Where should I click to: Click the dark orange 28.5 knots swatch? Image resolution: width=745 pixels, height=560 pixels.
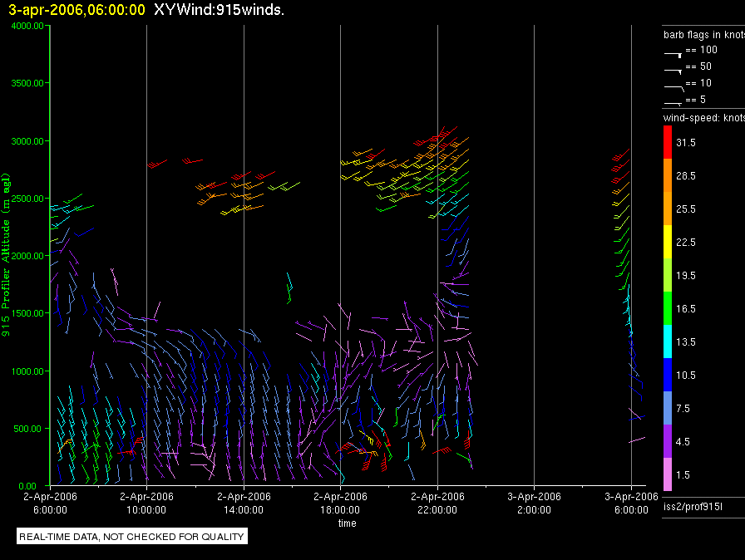coord(668,175)
